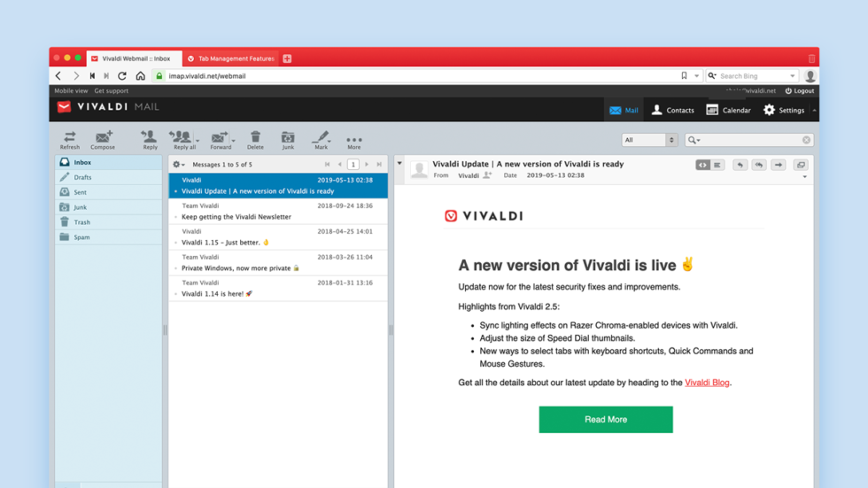Switch to Tab Management Features tab
Screen dimensions: 868x488
point(231,58)
